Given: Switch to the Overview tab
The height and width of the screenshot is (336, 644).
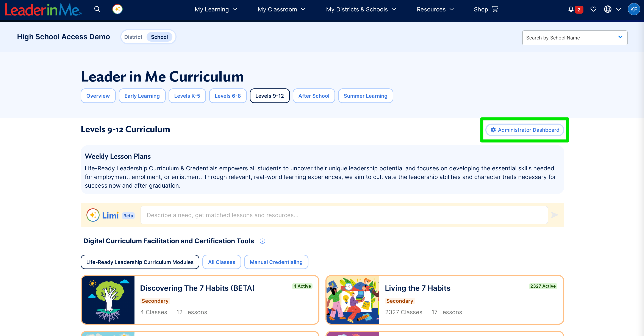Looking at the screenshot, I should [98, 96].
